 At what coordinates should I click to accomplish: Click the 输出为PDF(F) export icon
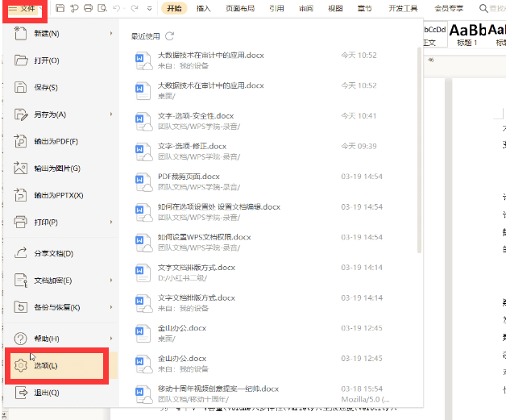21,141
